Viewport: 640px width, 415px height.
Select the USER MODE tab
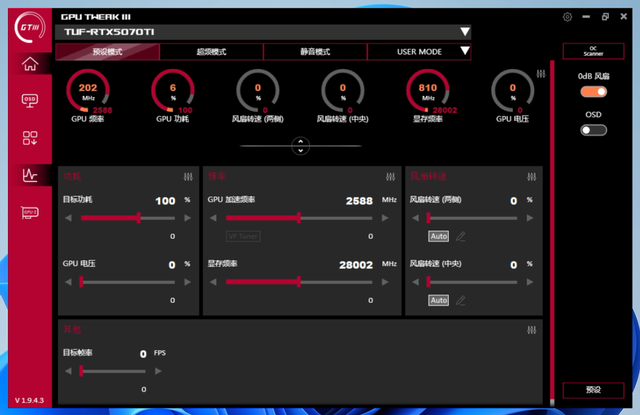(419, 52)
